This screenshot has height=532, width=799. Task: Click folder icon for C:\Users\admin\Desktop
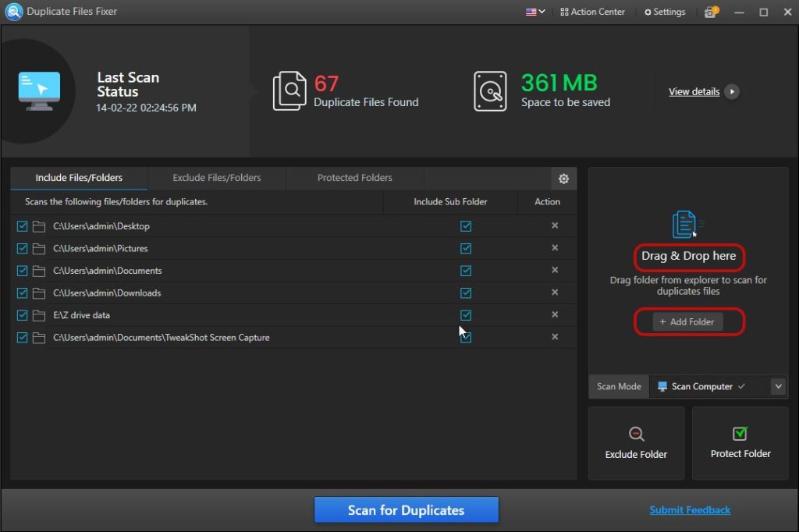[x=39, y=226]
